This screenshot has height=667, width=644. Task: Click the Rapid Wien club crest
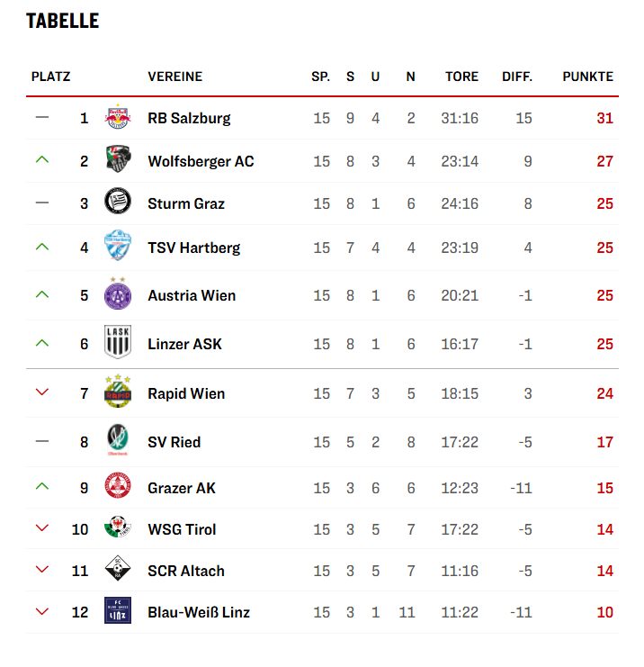(116, 392)
